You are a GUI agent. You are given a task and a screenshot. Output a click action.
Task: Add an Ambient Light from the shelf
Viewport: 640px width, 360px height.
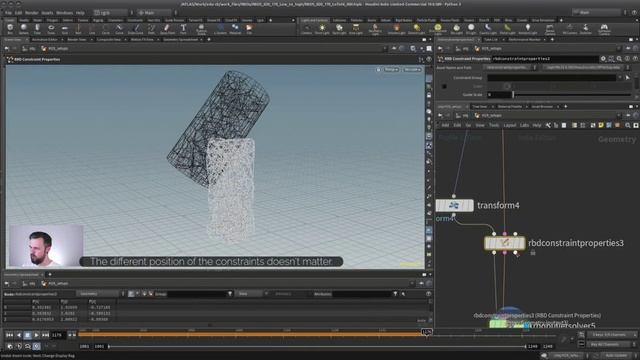pyautogui.click(x=527, y=29)
